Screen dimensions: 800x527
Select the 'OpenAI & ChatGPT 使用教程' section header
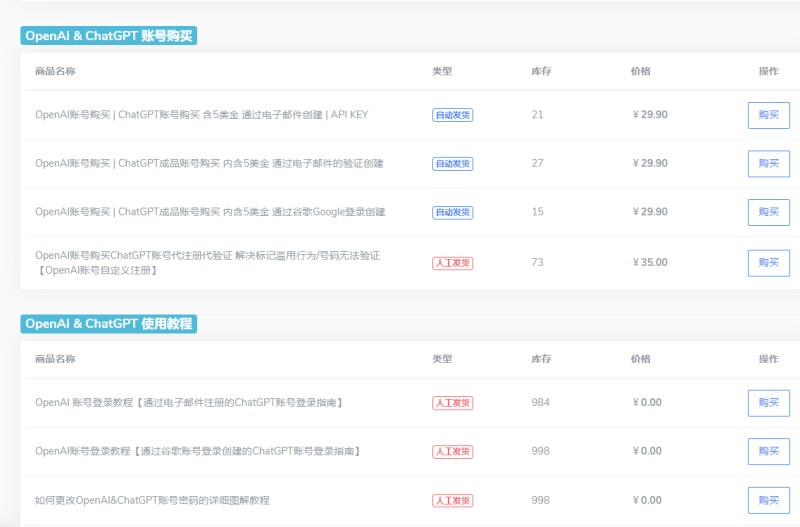(109, 323)
